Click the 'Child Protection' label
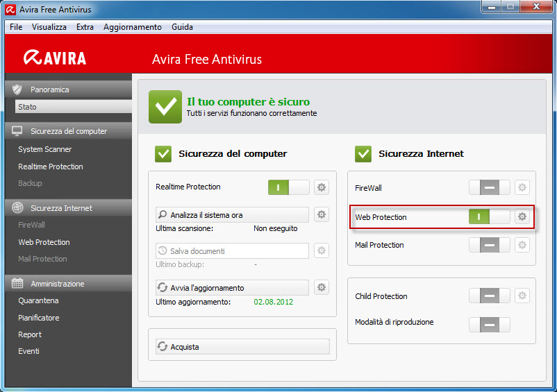 (381, 296)
